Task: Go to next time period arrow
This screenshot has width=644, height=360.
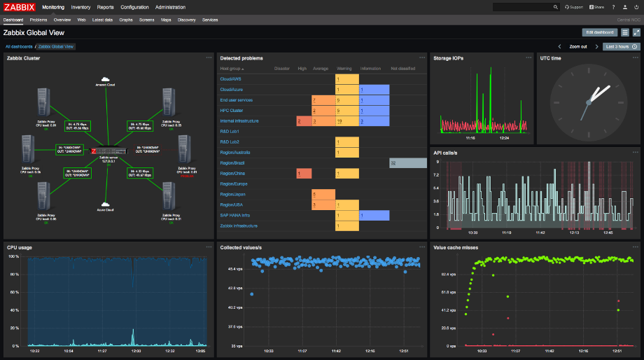Action: coord(597,46)
